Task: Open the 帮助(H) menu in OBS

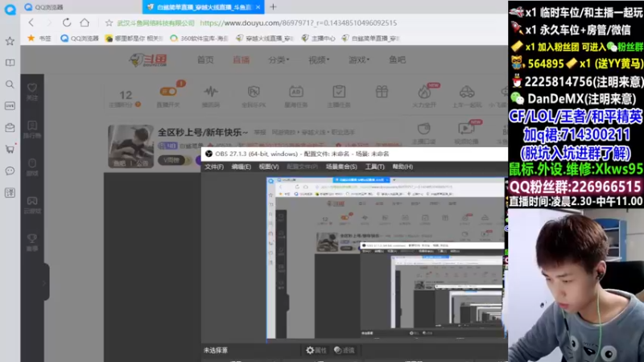Action: [x=402, y=167]
